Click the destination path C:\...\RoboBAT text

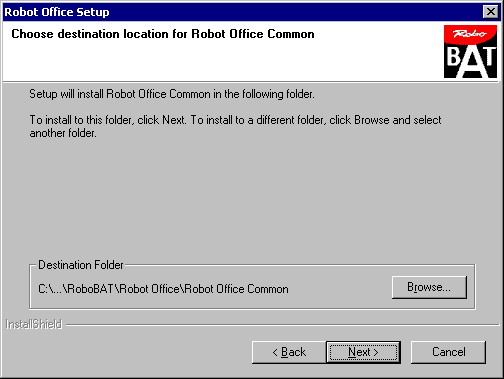[x=163, y=289]
